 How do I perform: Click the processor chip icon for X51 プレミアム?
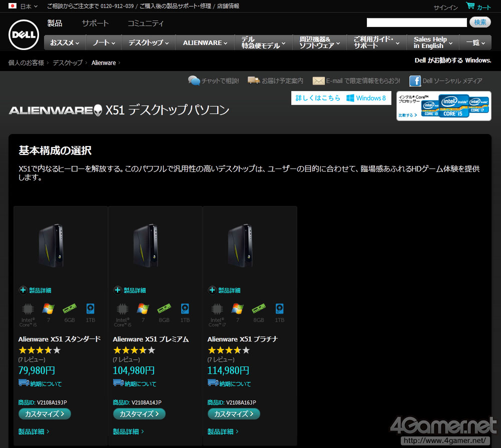pos(123,309)
